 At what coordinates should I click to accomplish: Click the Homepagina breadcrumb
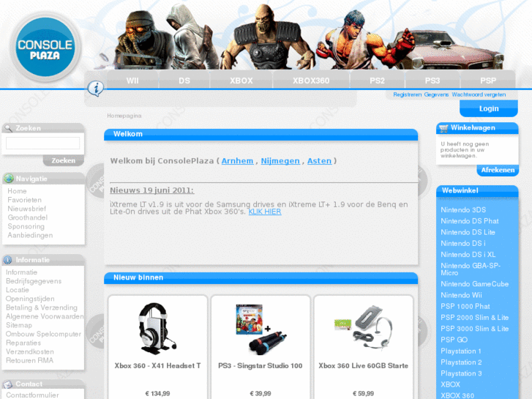pyautogui.click(x=124, y=116)
